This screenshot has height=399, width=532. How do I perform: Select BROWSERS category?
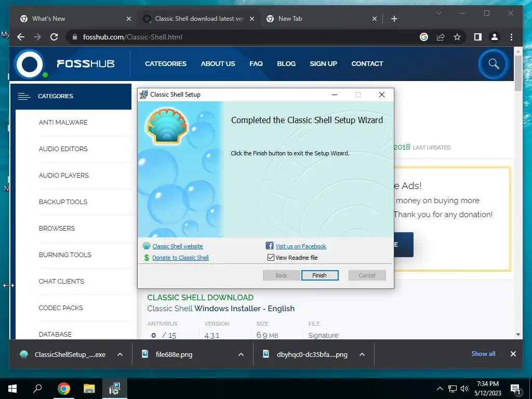coord(57,229)
